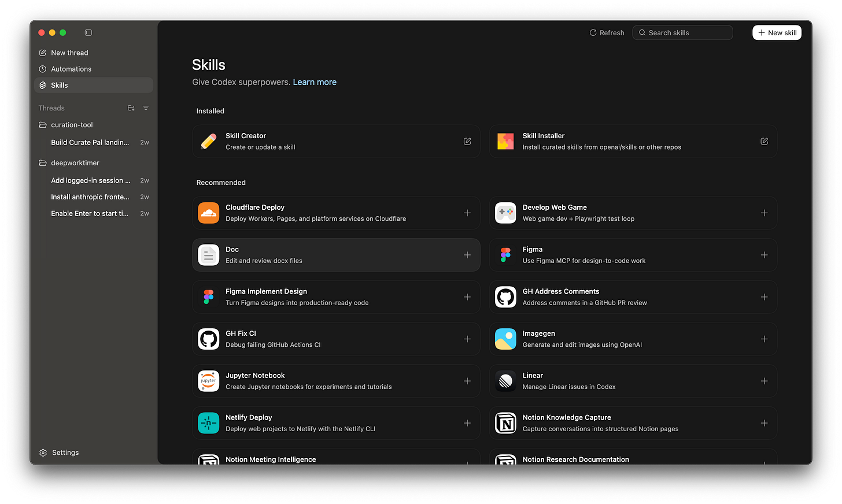The height and width of the screenshot is (504, 842).
Task: Click the Doc document icon
Action: click(209, 255)
